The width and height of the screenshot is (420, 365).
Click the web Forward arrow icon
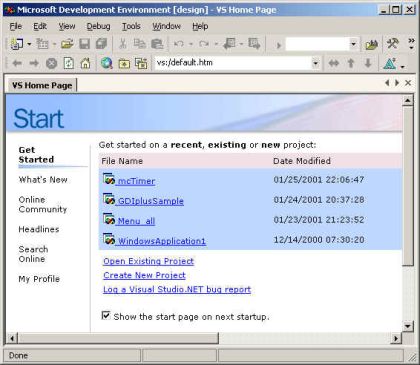34,63
